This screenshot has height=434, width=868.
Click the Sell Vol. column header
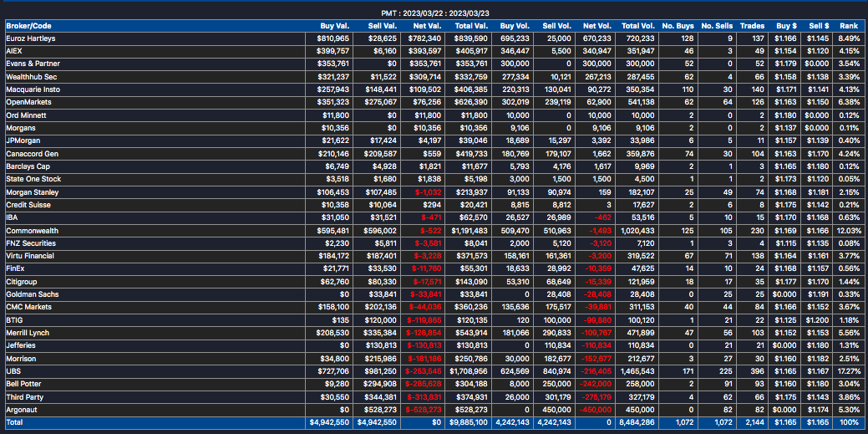(557, 26)
